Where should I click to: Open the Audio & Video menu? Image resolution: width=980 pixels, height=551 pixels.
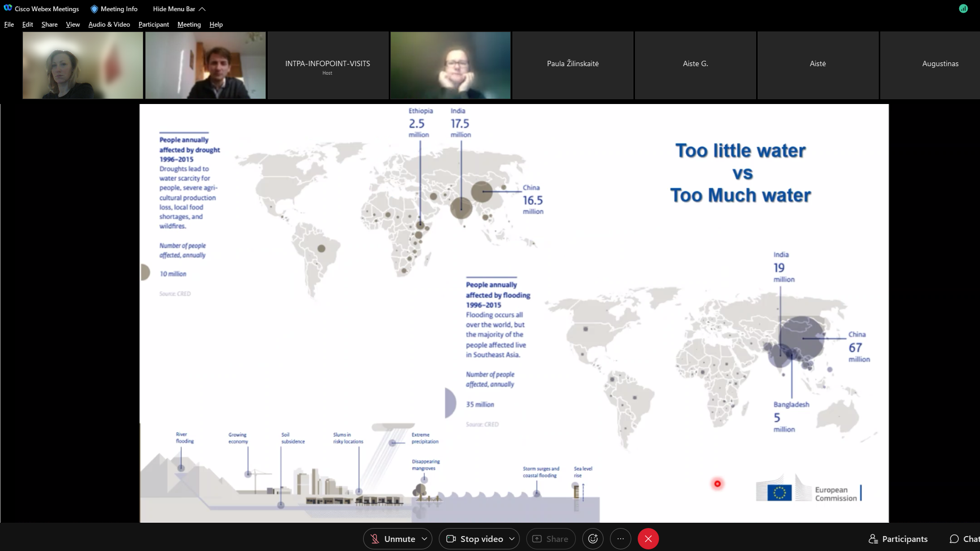pos(109,25)
